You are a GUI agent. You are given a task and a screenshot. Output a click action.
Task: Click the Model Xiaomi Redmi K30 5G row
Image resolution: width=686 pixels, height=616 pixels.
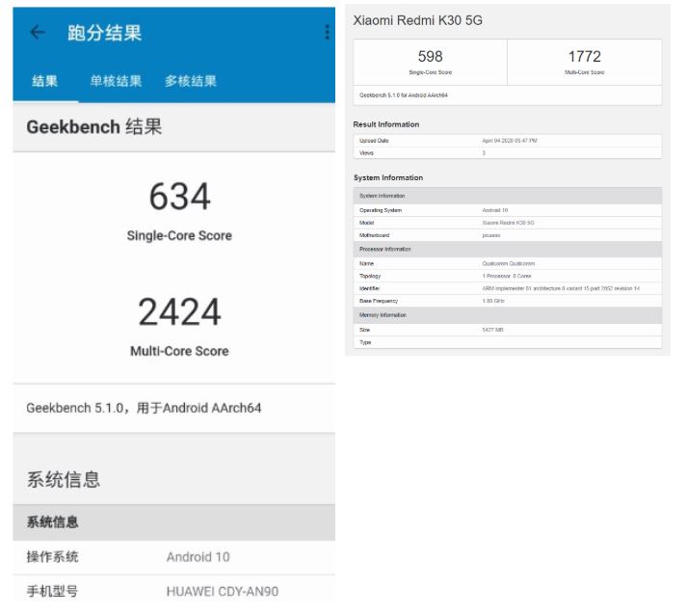point(507,223)
